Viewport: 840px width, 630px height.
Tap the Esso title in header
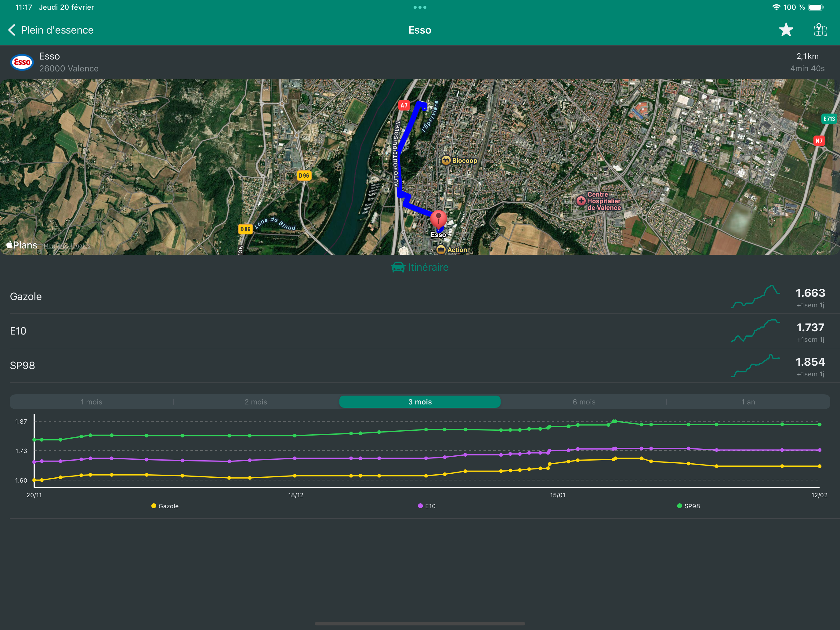click(x=420, y=30)
